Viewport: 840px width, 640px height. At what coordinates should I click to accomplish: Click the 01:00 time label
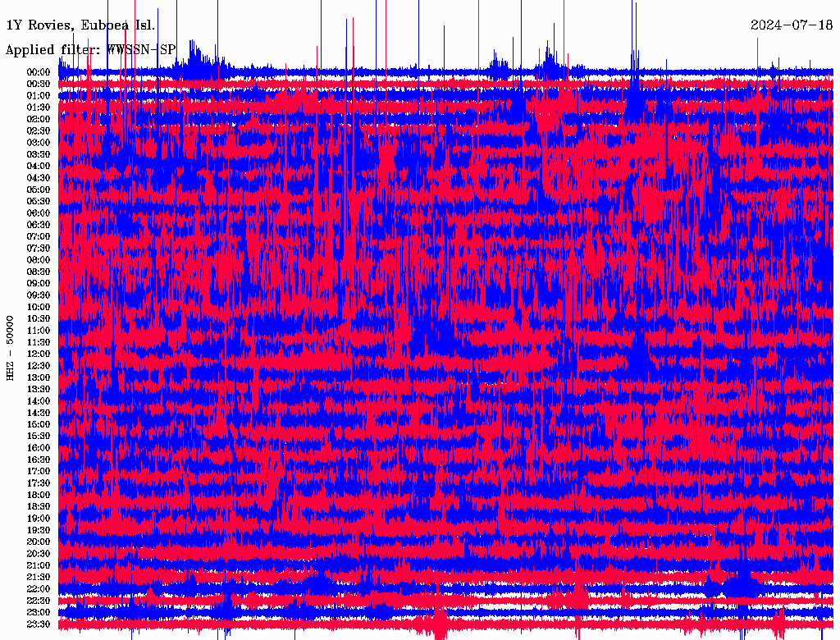(39, 95)
